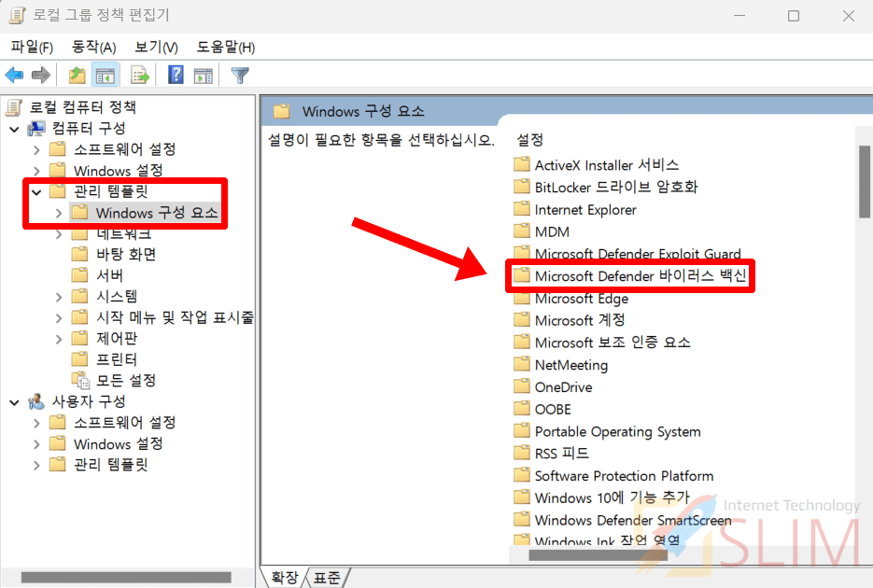873x588 pixels.
Task: Expand Windows 설정 under 컴퓨터 구성
Action: 36,171
